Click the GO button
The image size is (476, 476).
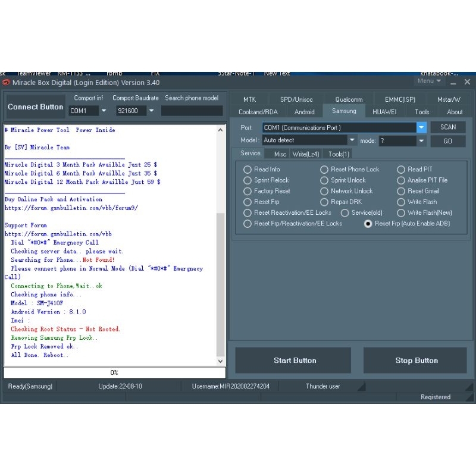click(448, 141)
